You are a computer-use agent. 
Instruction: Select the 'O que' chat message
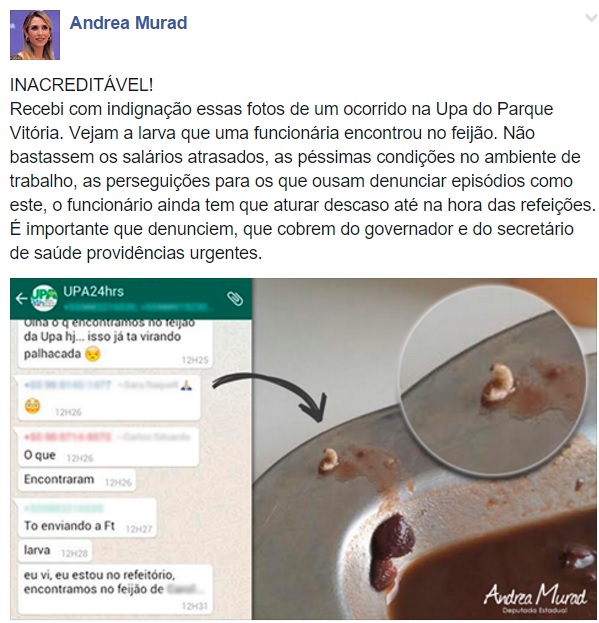(x=108, y=447)
